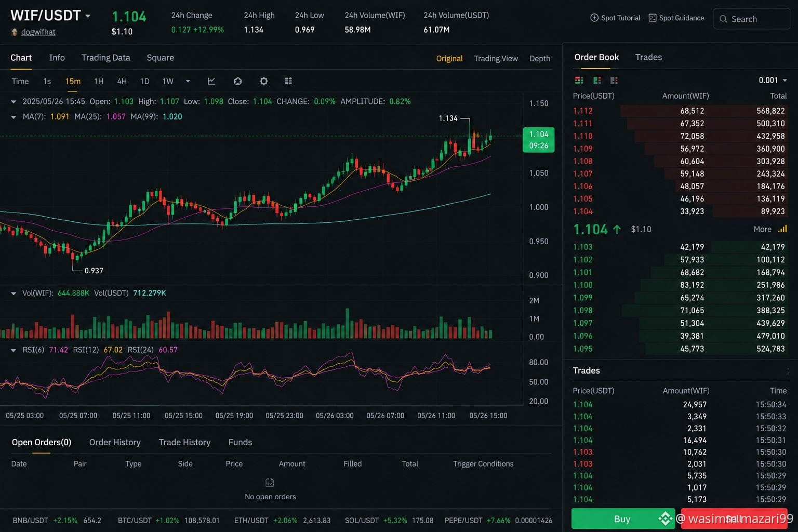Expand more timeframe options after 1W
798x532 pixels.
pos(188,81)
